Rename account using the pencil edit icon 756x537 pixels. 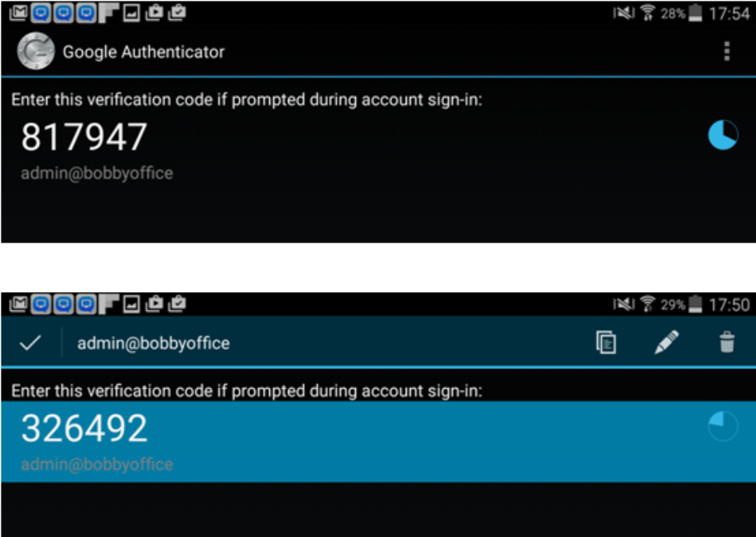[x=667, y=343]
